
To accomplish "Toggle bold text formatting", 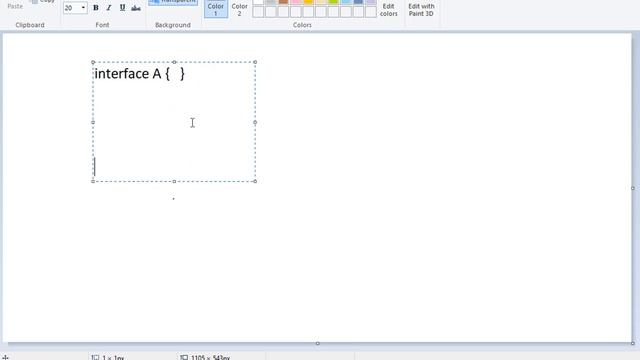I will click(x=96, y=8).
